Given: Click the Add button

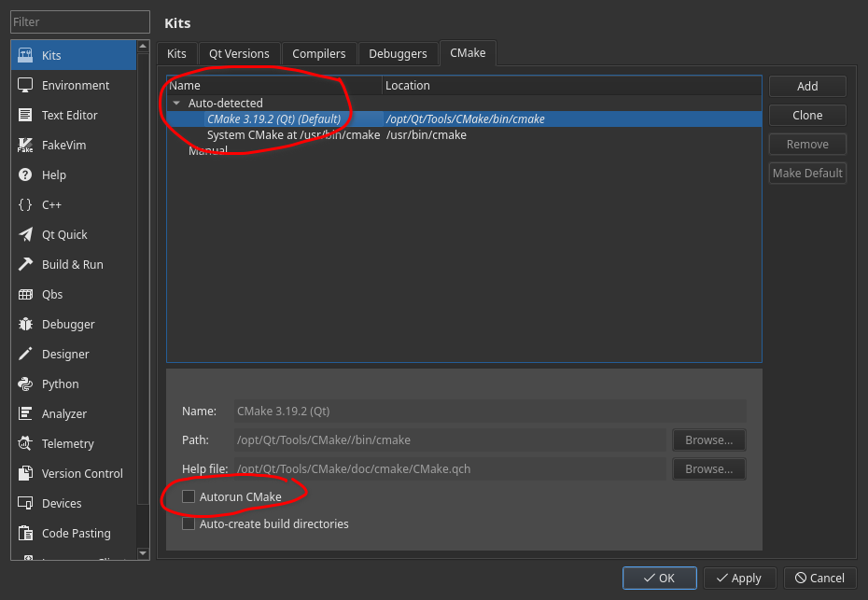Looking at the screenshot, I should pyautogui.click(x=807, y=87).
